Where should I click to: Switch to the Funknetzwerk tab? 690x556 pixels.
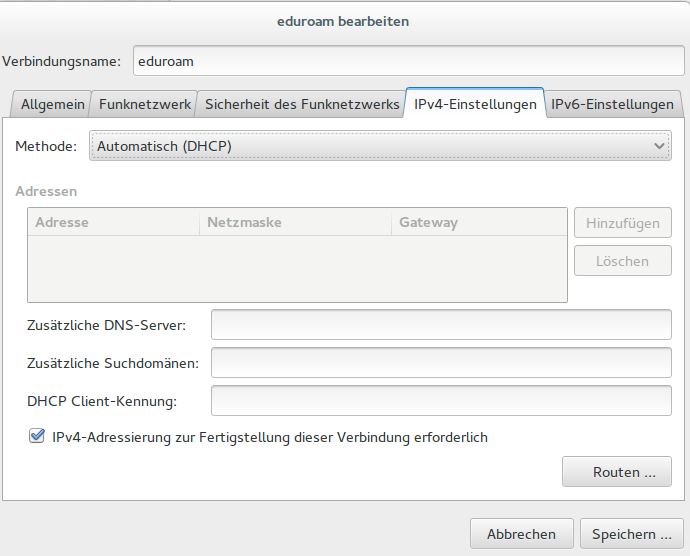(x=144, y=104)
